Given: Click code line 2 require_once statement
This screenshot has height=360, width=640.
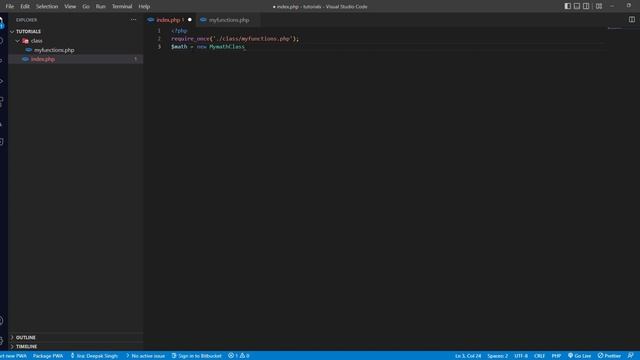Looking at the screenshot, I should (235, 39).
